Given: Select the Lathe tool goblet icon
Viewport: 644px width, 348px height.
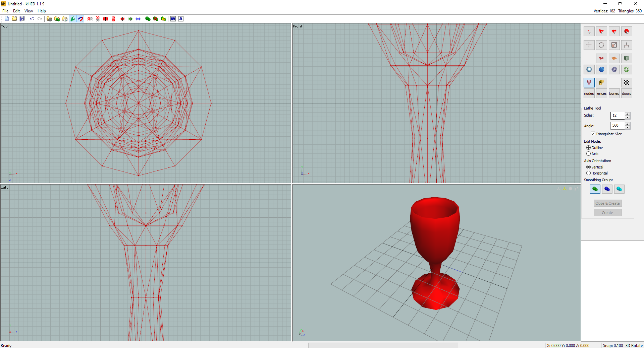Looking at the screenshot, I should [589, 82].
